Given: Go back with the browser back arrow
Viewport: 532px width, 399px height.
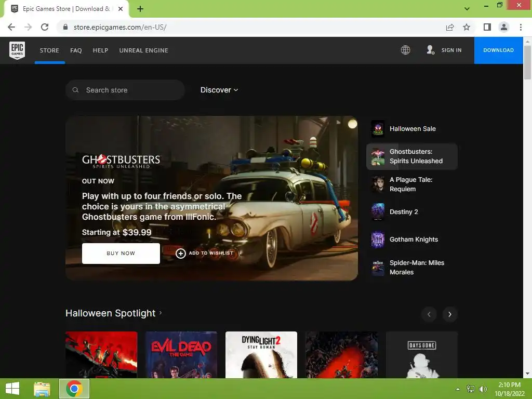Looking at the screenshot, I should 11,27.
